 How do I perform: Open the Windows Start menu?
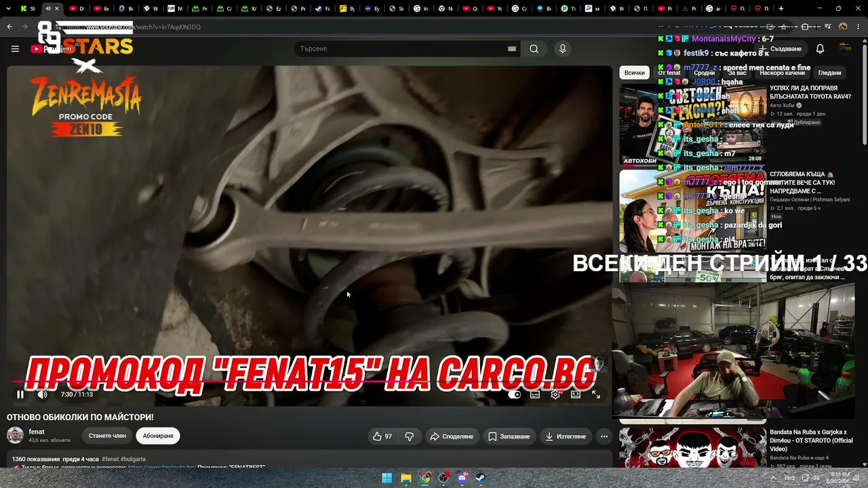pyautogui.click(x=387, y=478)
